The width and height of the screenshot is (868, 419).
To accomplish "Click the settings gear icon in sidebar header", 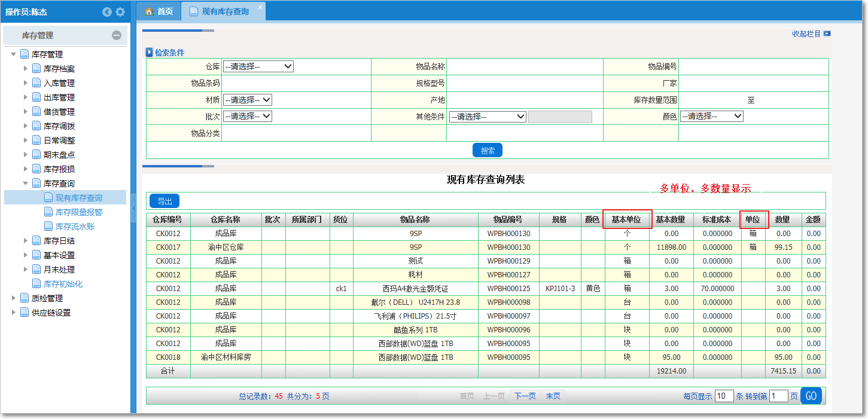I will pyautogui.click(x=120, y=12).
